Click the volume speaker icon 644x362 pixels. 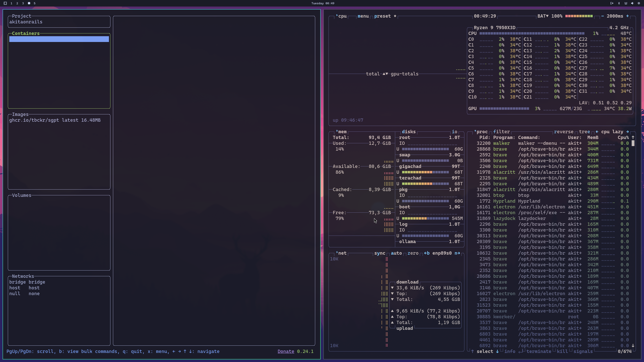coord(632,3)
